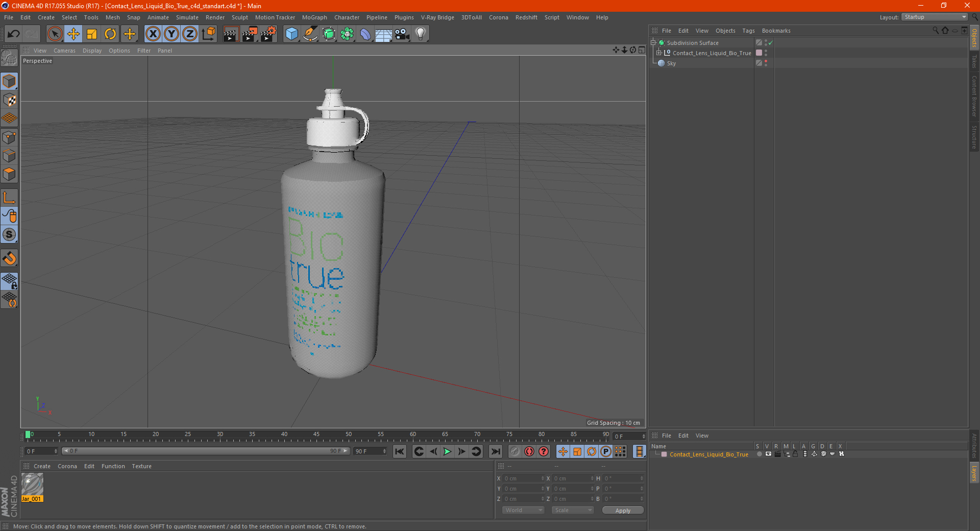Select the Move tool in the toolbar
The height and width of the screenshot is (531, 980).
(x=73, y=34)
